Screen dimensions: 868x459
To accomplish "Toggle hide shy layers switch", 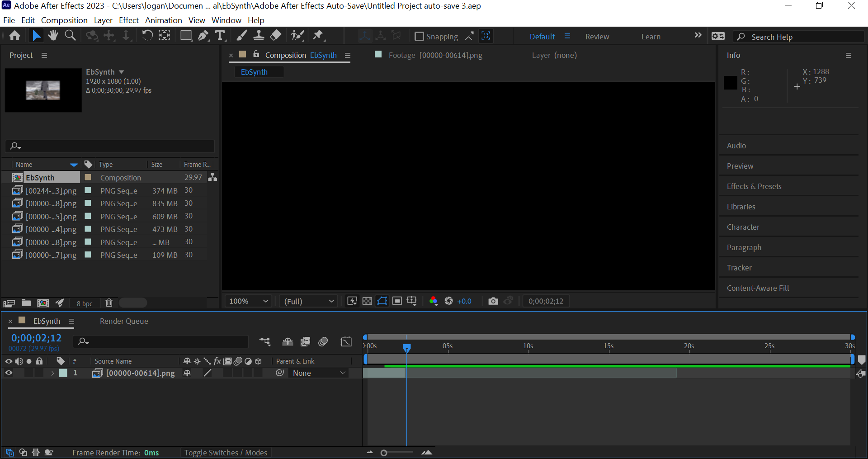I will [288, 342].
